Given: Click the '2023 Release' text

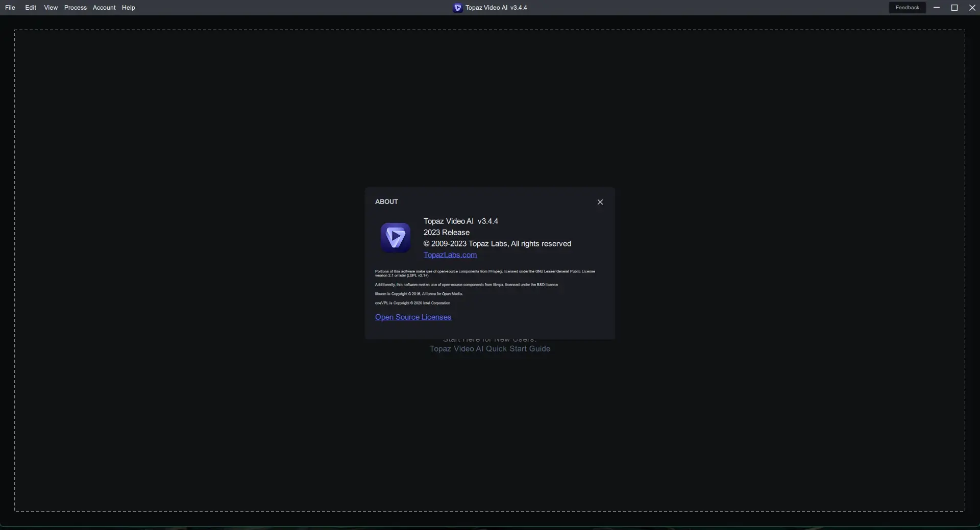Looking at the screenshot, I should 447,233.
